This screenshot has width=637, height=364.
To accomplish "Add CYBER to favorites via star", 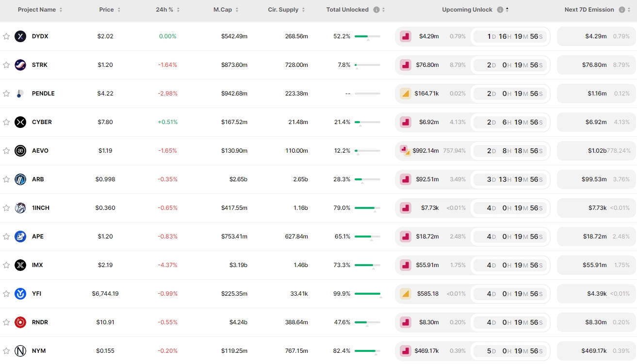I will [6, 122].
